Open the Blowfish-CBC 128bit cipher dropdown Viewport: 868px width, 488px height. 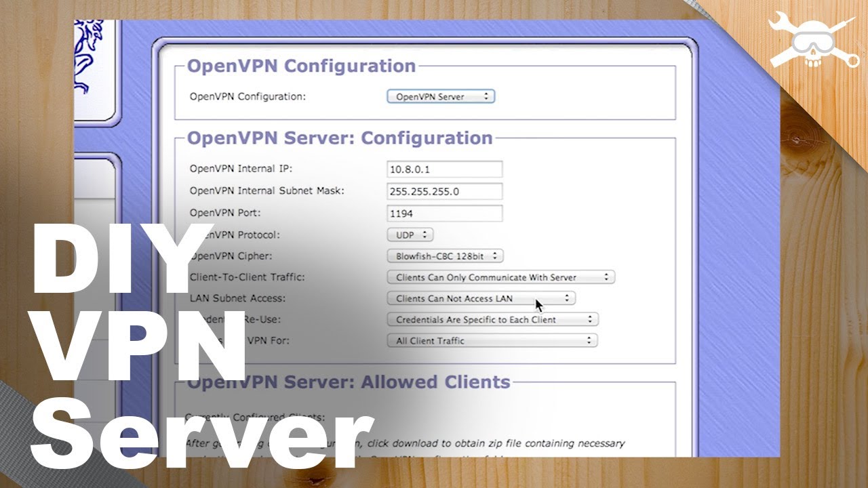[x=445, y=256]
